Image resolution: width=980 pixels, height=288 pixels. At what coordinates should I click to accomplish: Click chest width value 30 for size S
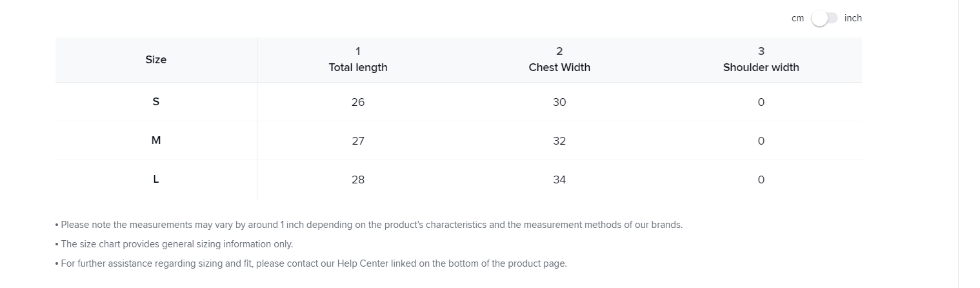[x=559, y=102]
